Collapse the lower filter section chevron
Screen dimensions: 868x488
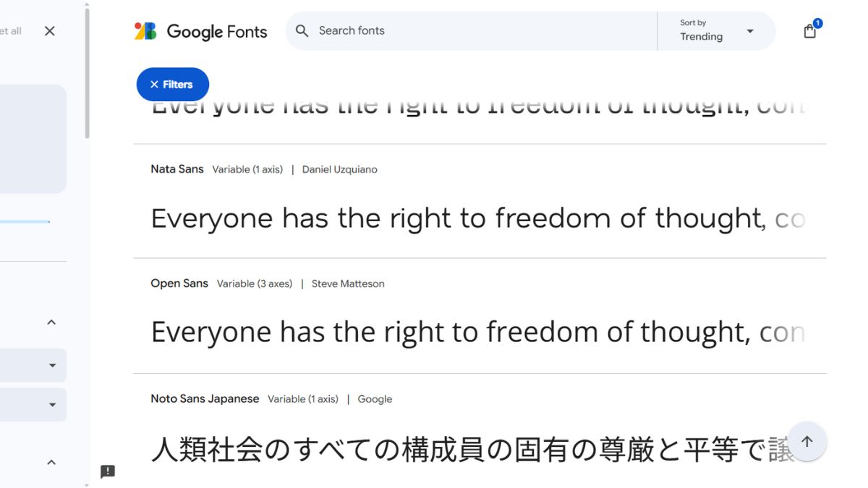tap(51, 462)
